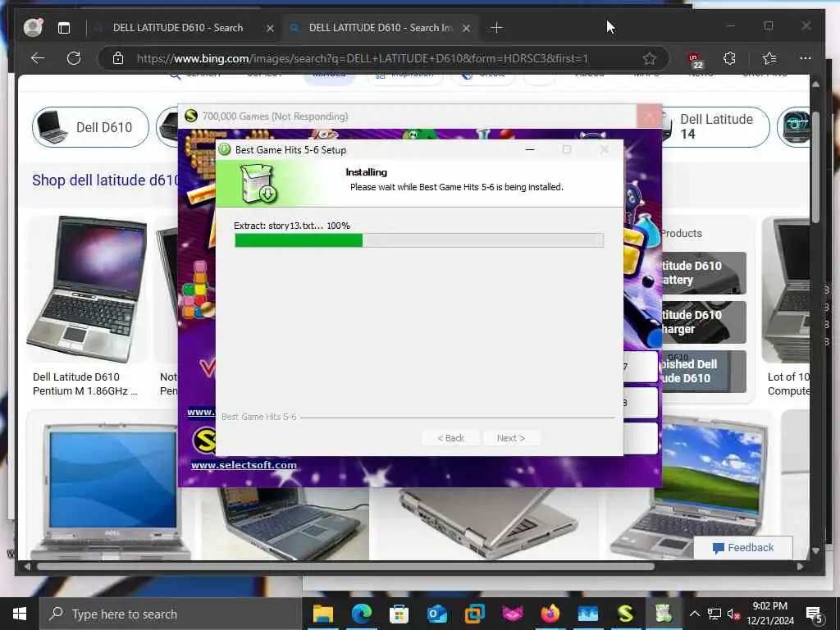
Task: Open Edge extensions puzzle icon
Action: coord(729,58)
